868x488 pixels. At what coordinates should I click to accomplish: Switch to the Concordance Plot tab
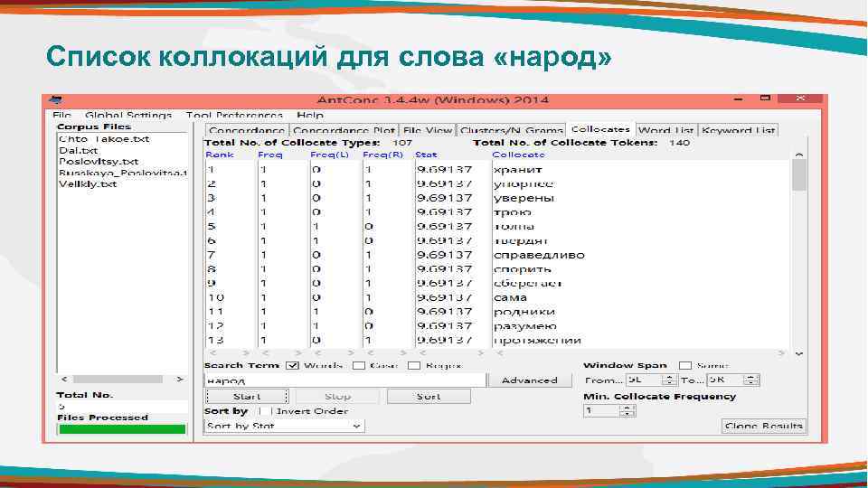click(x=344, y=130)
